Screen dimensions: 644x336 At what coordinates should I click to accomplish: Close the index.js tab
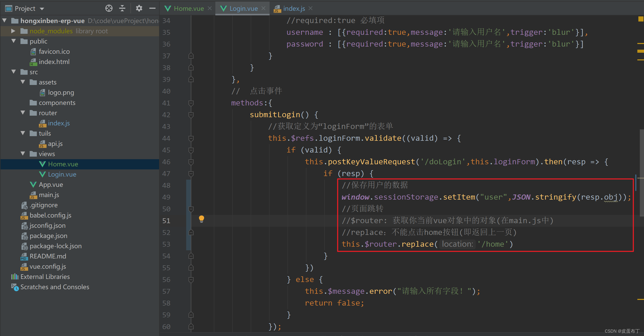point(310,8)
